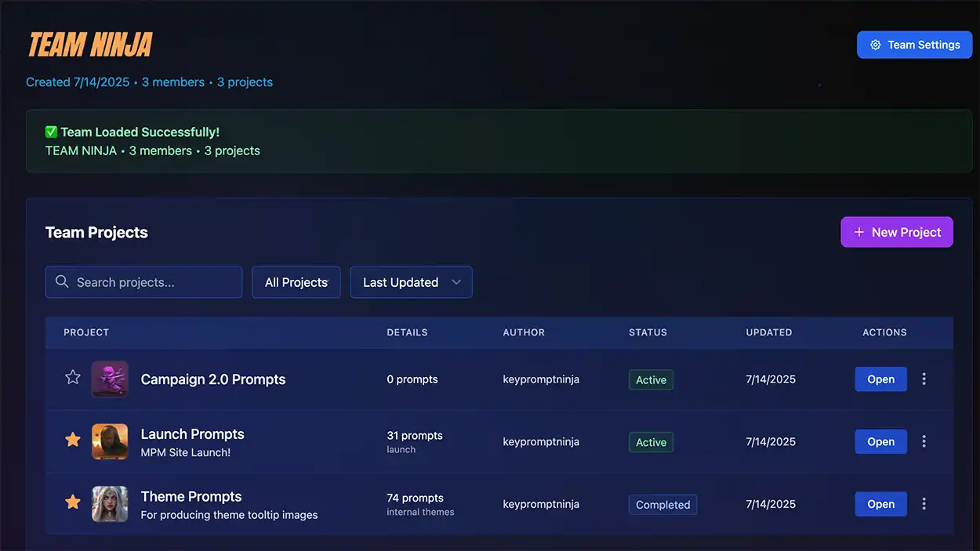Select the AUTHOR column header
The image size is (980, 551).
point(524,332)
